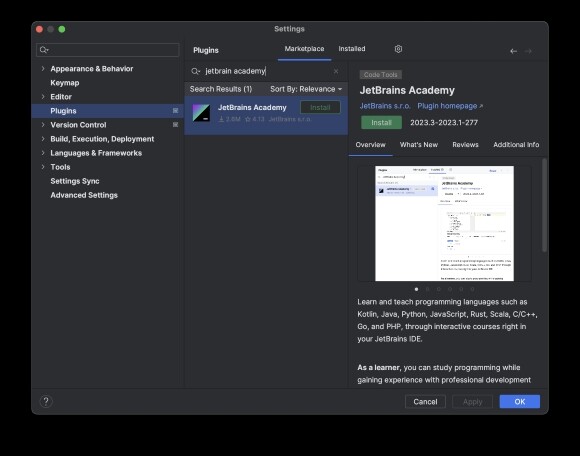Focus the plugin search field with 'jetbrain academy'

coord(266,71)
